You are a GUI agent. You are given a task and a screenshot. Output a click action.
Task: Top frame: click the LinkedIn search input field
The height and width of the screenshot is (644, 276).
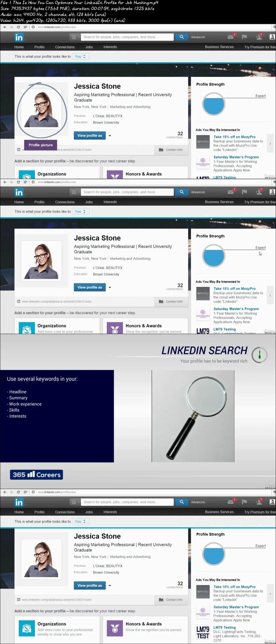coord(127,37)
